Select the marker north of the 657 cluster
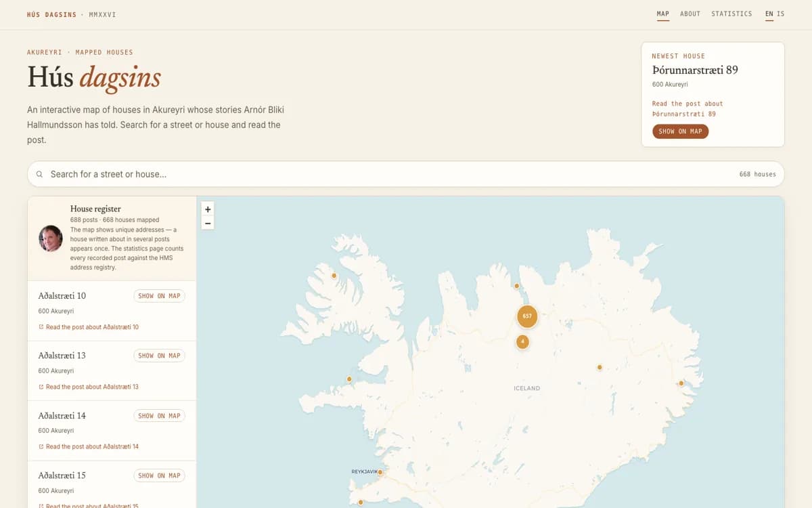 click(x=517, y=286)
